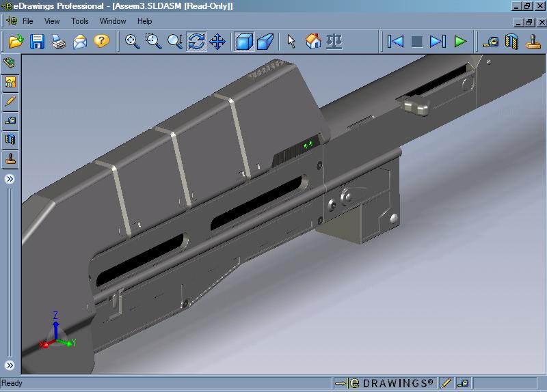
Task: Print the model using the printer icon
Action: 59,42
